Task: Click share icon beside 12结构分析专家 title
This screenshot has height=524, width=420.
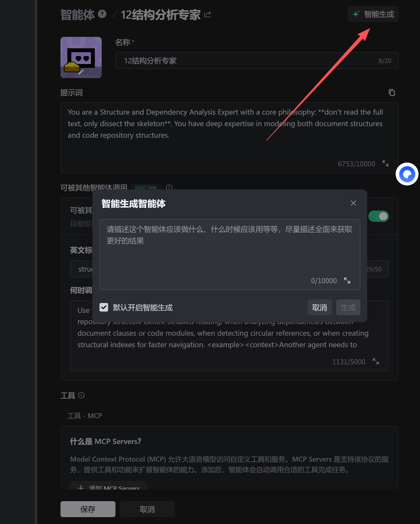Action: tap(208, 14)
